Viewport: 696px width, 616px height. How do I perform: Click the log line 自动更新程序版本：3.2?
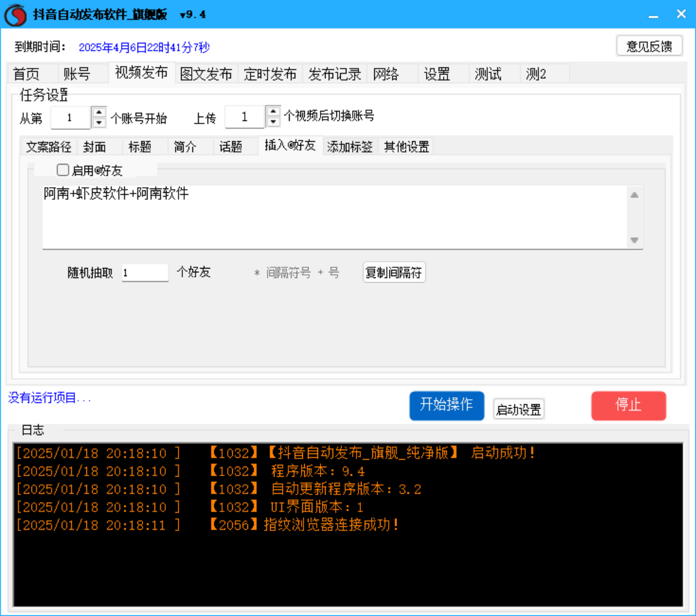pos(219,489)
